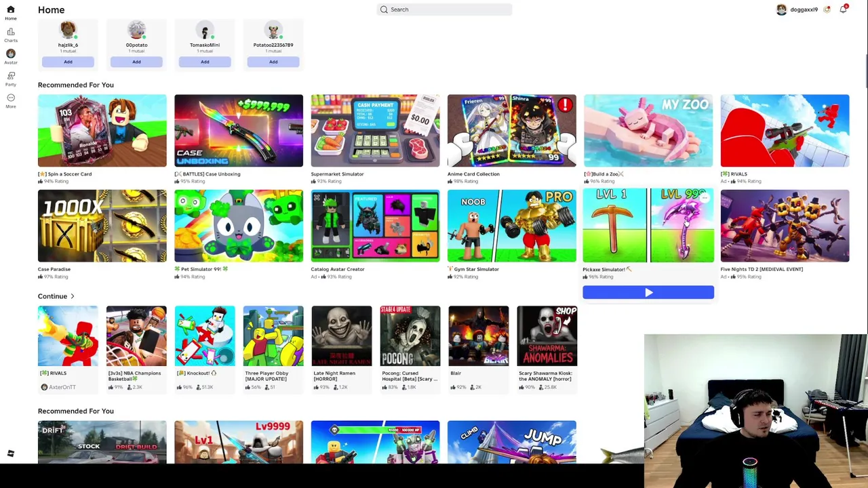Click the Case Paradise title text
Viewport: 868px width, 488px height.
(54, 269)
